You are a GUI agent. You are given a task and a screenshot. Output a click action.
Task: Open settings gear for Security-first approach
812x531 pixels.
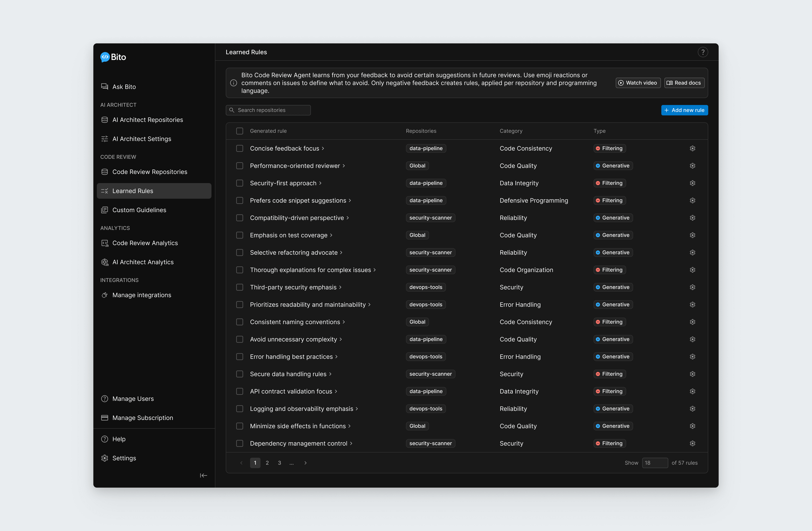(x=692, y=183)
